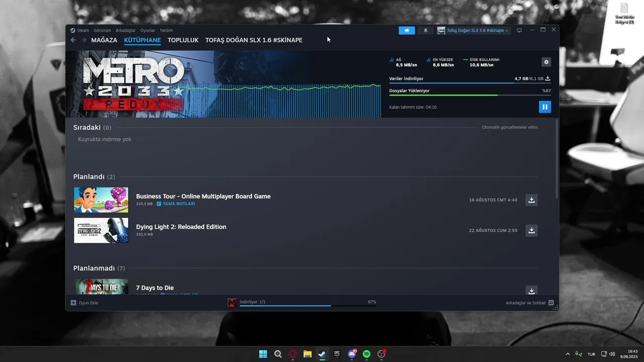Download Business Tour update now icon

531,200
